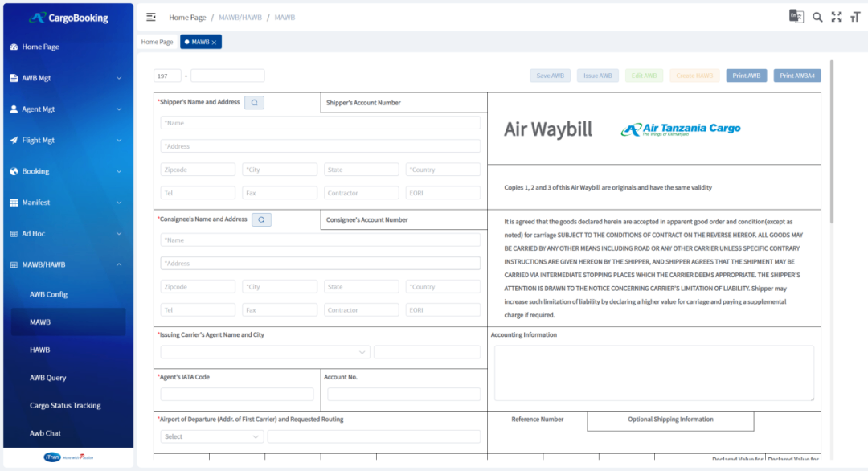Open the language translation icon
868x471 pixels.
(796, 17)
